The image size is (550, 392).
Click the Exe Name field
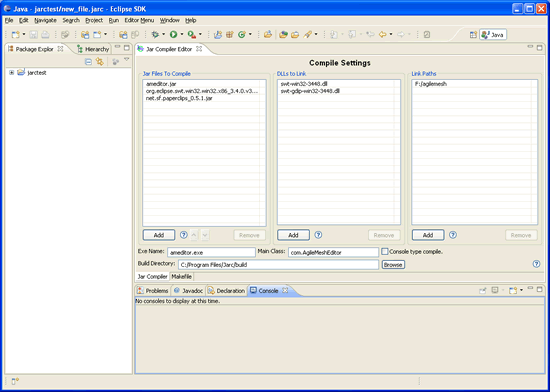click(x=212, y=252)
